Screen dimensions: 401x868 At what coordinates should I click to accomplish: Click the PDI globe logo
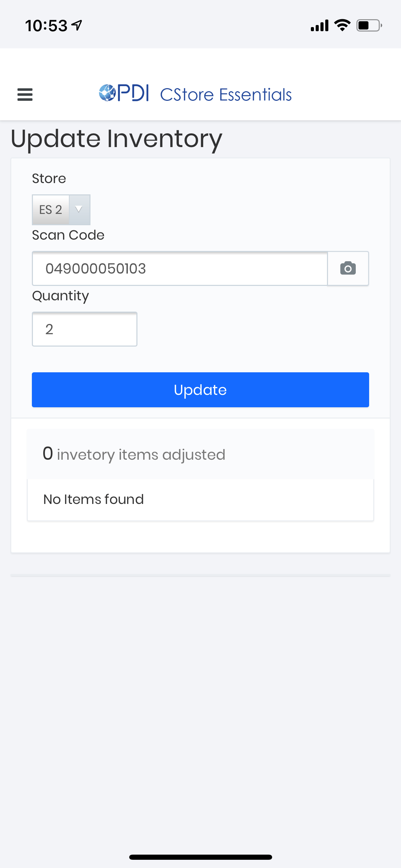coord(107,93)
